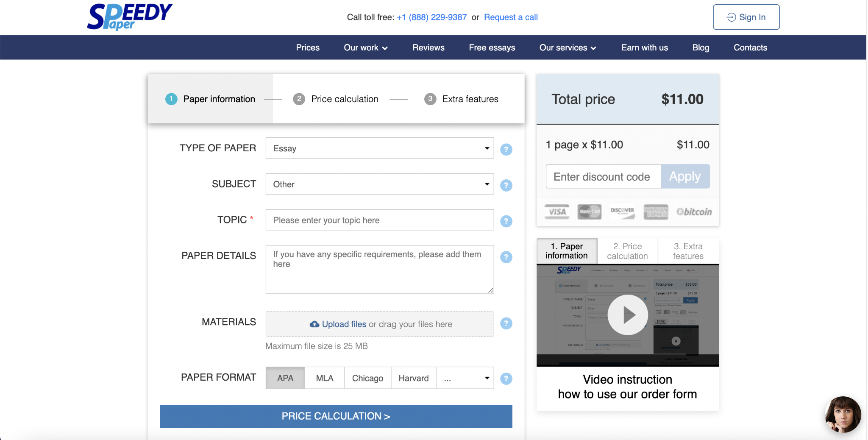This screenshot has height=440, width=868.
Task: Focus the discount code field
Action: tap(604, 176)
